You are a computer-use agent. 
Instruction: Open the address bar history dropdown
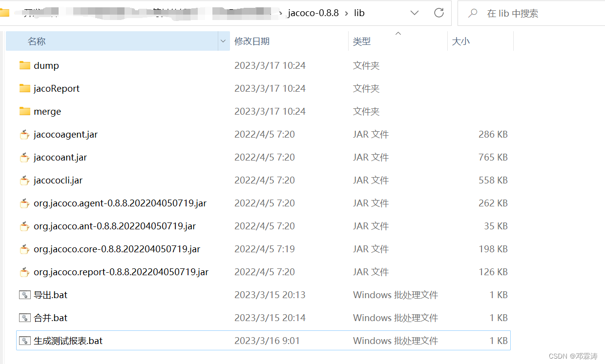pos(415,13)
